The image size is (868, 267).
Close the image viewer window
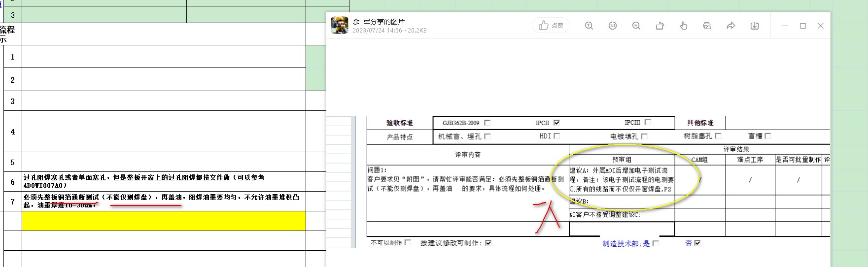point(821,26)
